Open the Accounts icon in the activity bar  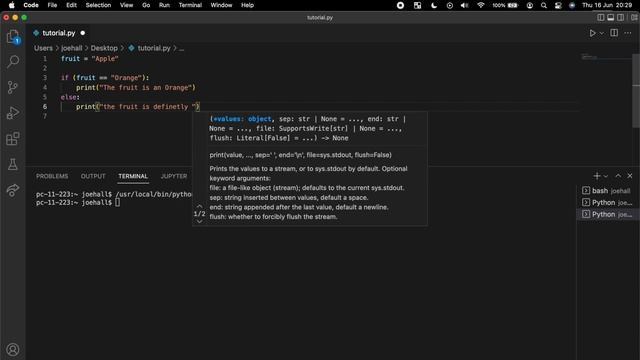(x=13, y=350)
